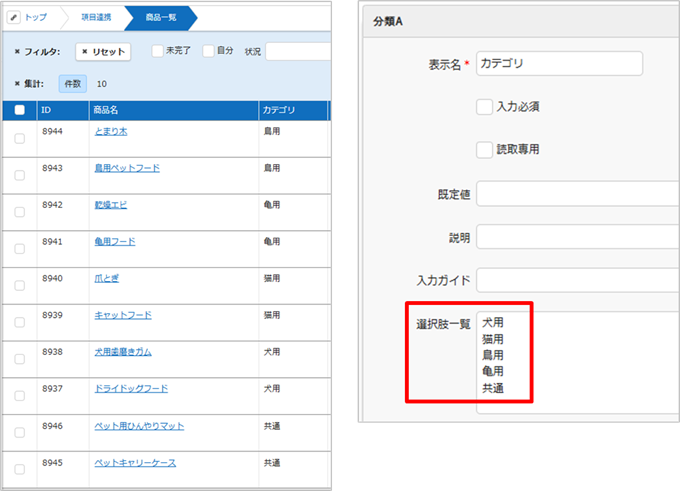Image resolution: width=680 pixels, height=491 pixels.
Task: Click the pencil edit icon beside トップ
Action: pos(14,17)
